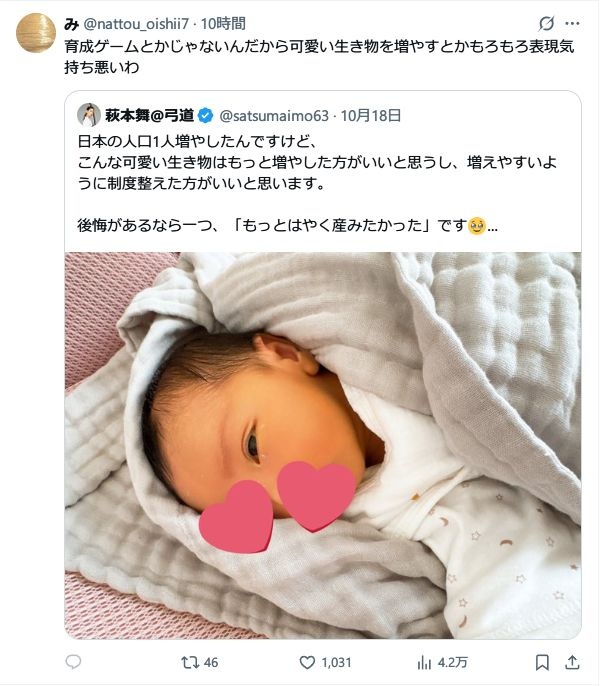This screenshot has width=600, height=686.
Task: Expand the truncated quoted post text ellipsis
Action: click(492, 227)
